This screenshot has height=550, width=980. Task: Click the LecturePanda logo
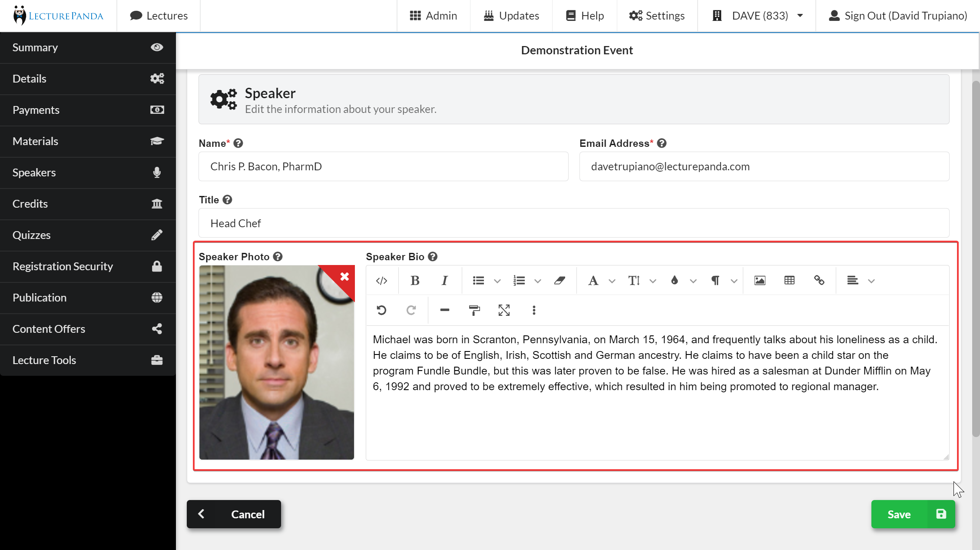pos(58,16)
